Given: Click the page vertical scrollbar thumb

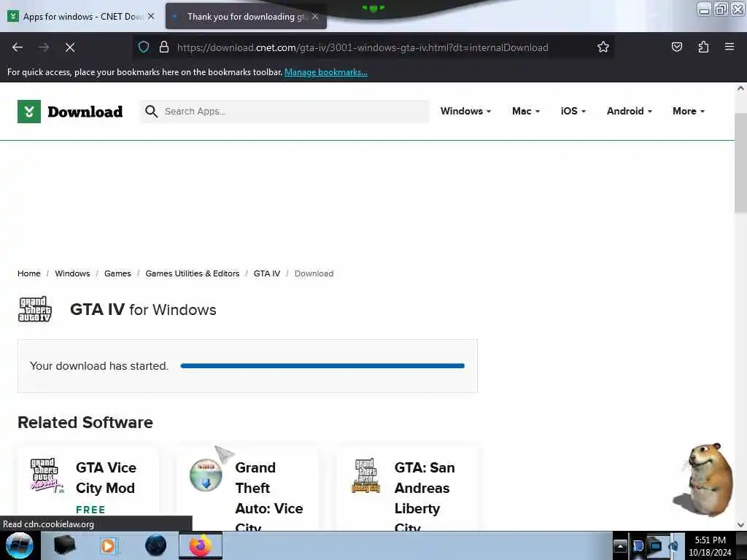Looking at the screenshot, I should click(x=740, y=163).
